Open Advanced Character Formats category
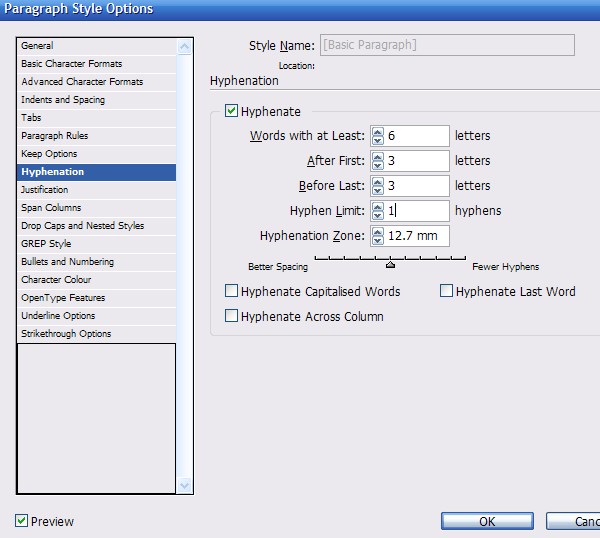600x538 pixels. [97, 82]
